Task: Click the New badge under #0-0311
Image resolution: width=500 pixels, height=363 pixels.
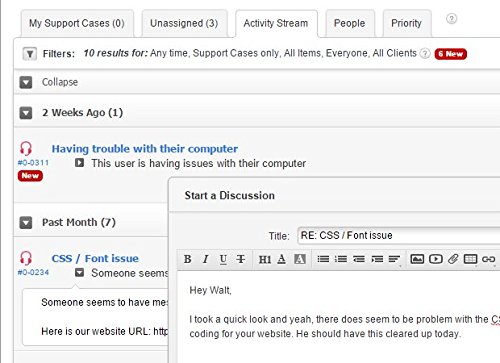Action: coord(30,176)
